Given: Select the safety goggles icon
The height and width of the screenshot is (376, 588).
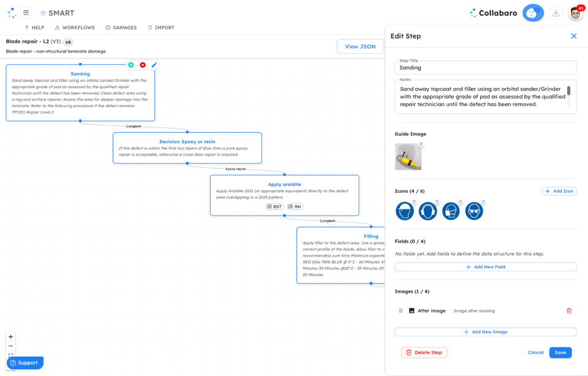Looking at the screenshot, I should (473, 211).
